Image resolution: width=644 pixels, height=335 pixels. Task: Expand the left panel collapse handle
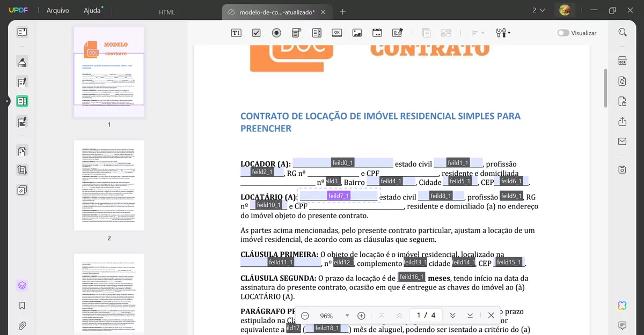pyautogui.click(x=8, y=101)
